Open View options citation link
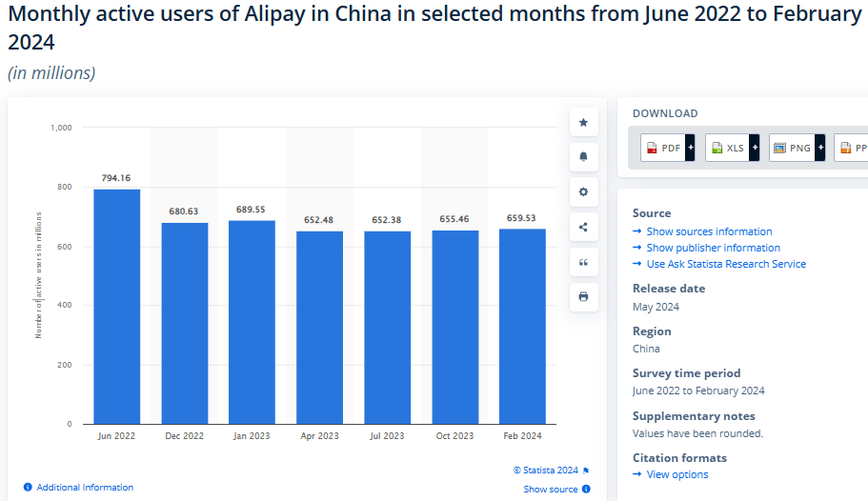Viewport: 868px width, 501px height. pos(677,474)
